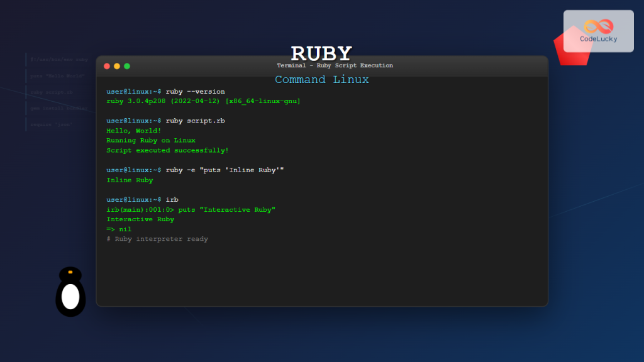Click the RUBY title text
Viewport: 644px width, 362px height.
click(321, 52)
